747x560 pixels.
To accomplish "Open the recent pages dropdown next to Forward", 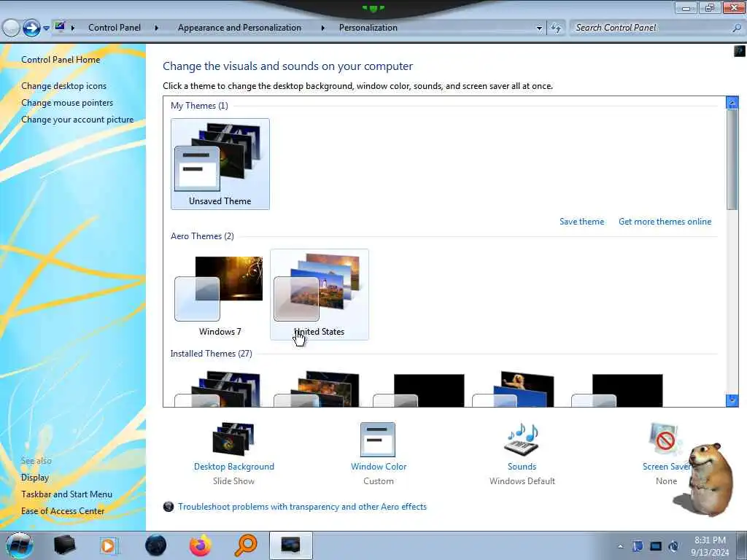I will (x=46, y=28).
